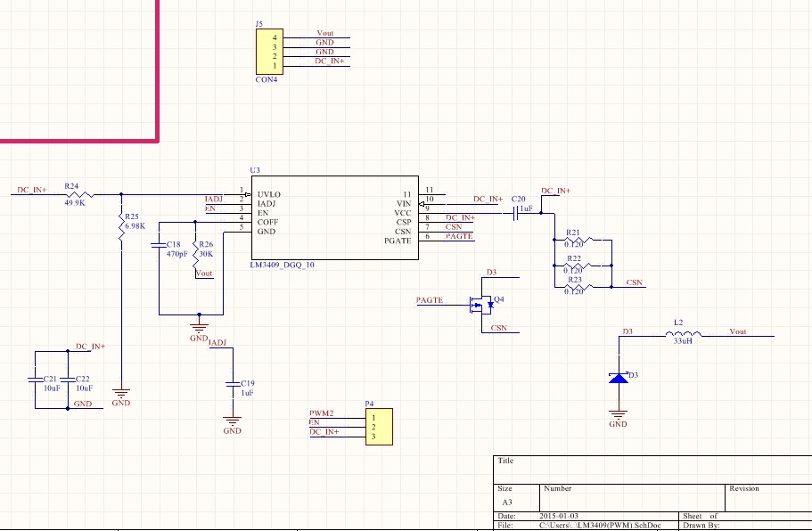Select the DC_IN+ net label on J5 pin 1
This screenshot has height=531, width=812.
(x=330, y=61)
